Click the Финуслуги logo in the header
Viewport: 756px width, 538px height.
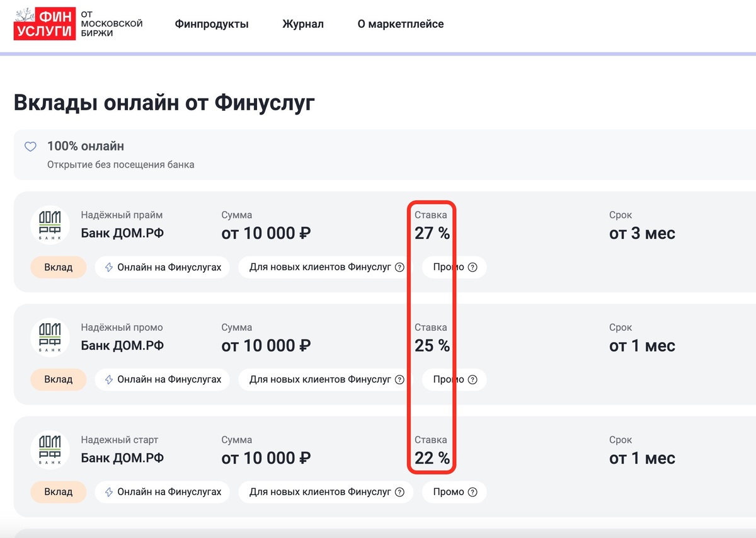click(78, 24)
